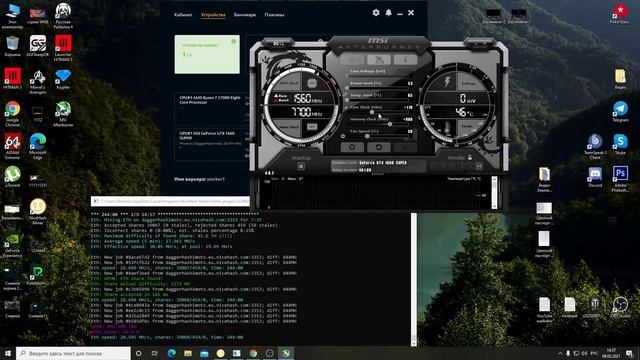Click the taskbar search field
Image resolution: width=640 pixels, height=360 pixels.
(x=73, y=353)
